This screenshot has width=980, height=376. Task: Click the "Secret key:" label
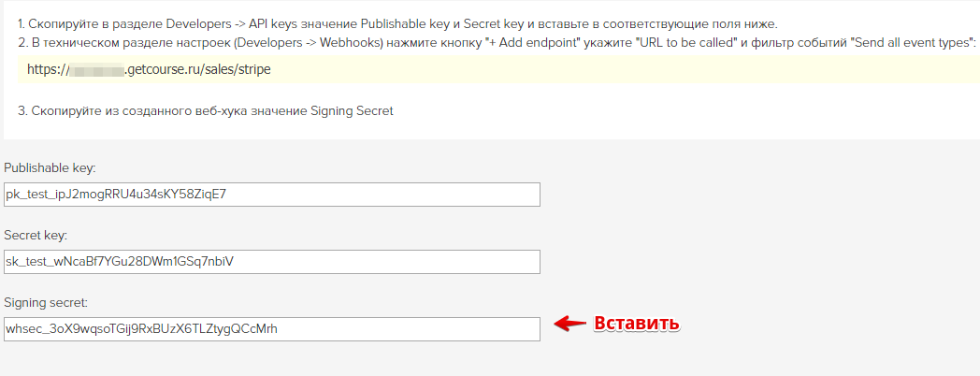point(35,236)
